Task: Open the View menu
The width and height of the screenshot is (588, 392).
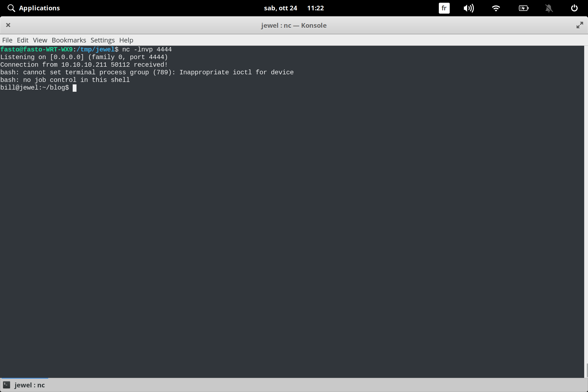Action: coord(40,40)
